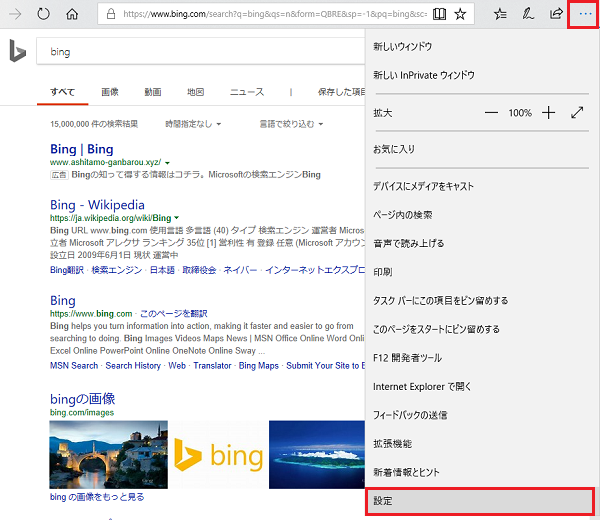This screenshot has height=520, width=600.
Task: Open the Search History sublink
Action: point(133,365)
